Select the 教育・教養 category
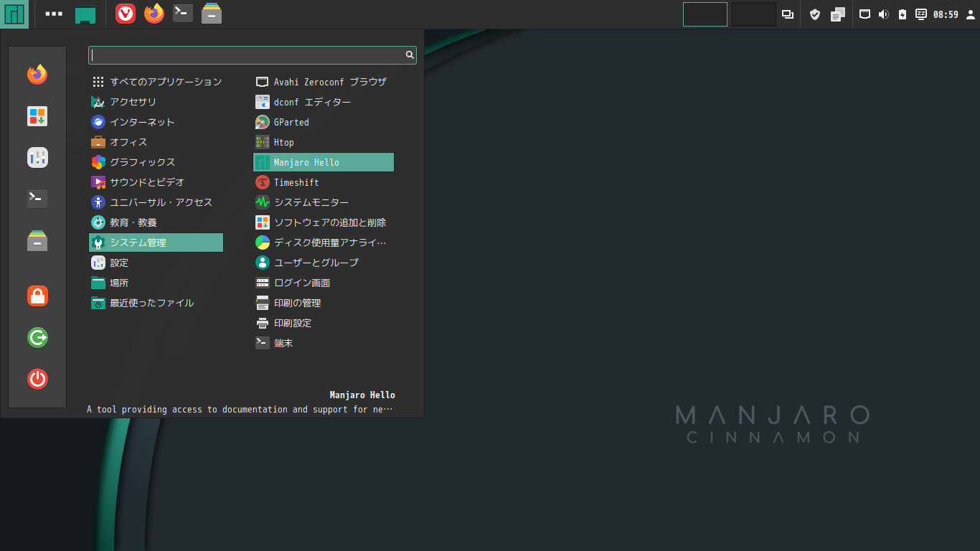The height and width of the screenshot is (551, 980). click(156, 222)
